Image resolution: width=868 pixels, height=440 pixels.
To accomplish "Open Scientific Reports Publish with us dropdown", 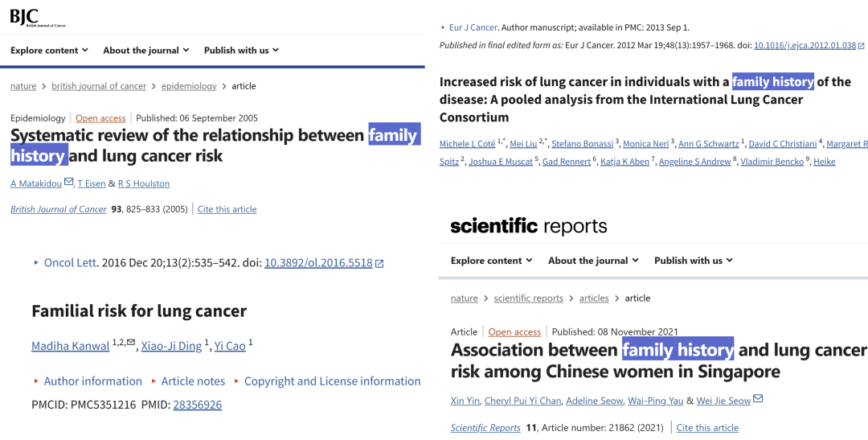I will point(692,261).
